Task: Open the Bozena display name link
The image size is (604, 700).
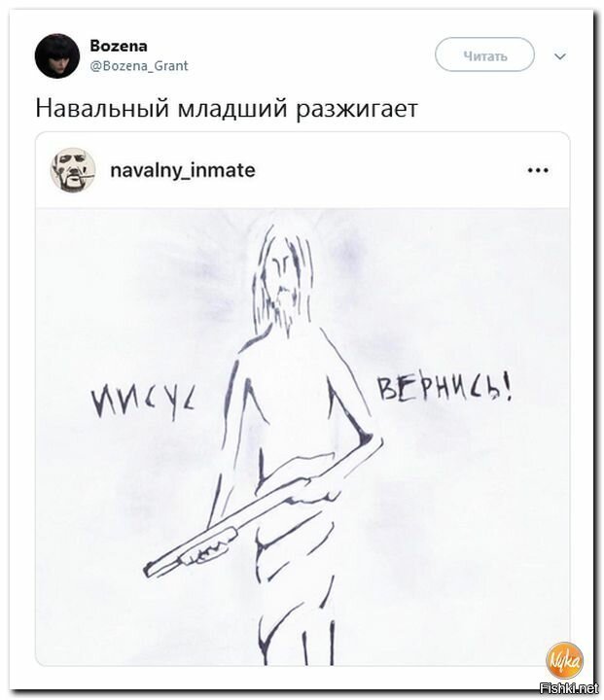Action: click(119, 46)
